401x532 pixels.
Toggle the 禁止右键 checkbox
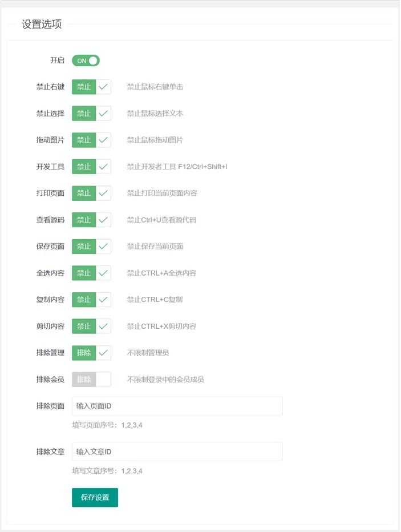coord(91,87)
